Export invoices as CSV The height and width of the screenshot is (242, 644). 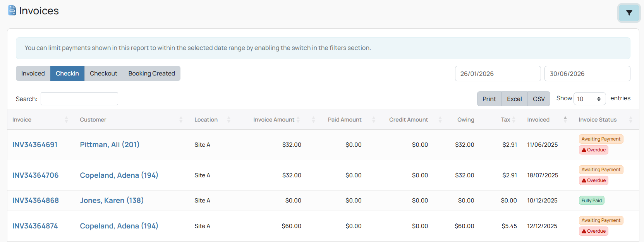[539, 99]
